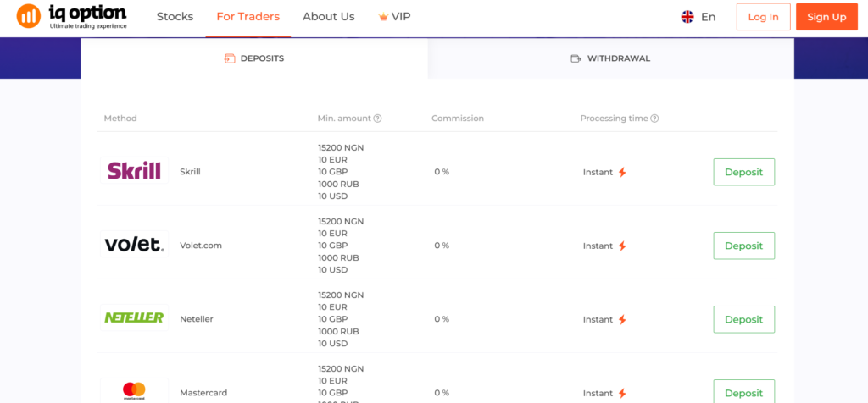Click the Min. amount column header text
The width and height of the screenshot is (868, 403).
344,119
